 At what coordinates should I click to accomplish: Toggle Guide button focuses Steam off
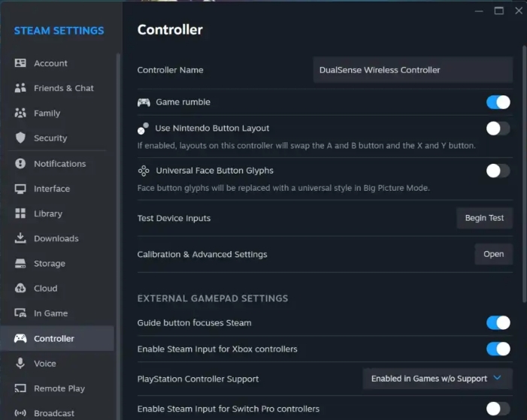(x=498, y=322)
